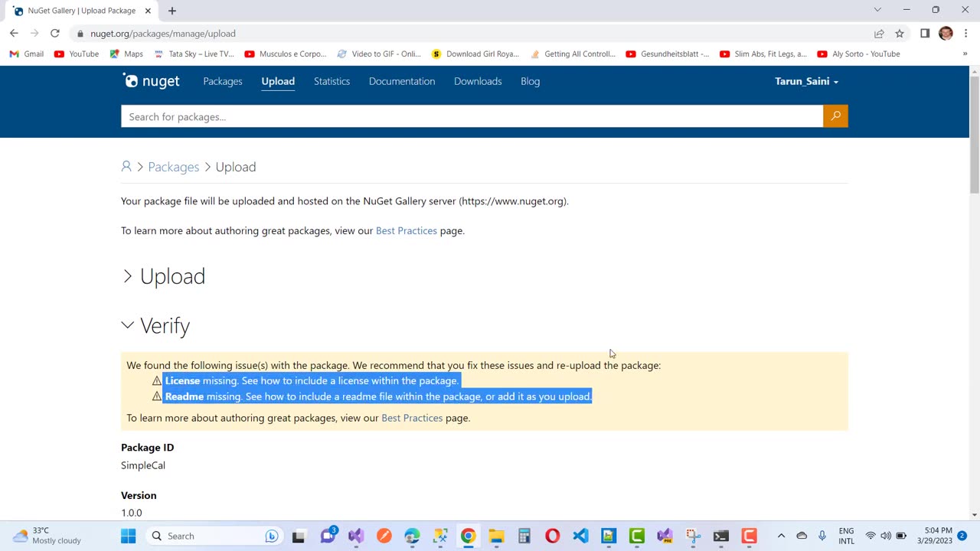Open Best Practices link in intro paragraph

click(x=407, y=230)
